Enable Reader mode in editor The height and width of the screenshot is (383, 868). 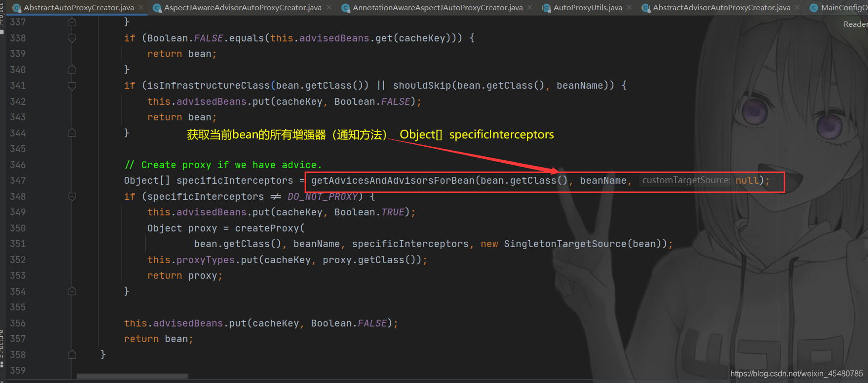point(855,24)
